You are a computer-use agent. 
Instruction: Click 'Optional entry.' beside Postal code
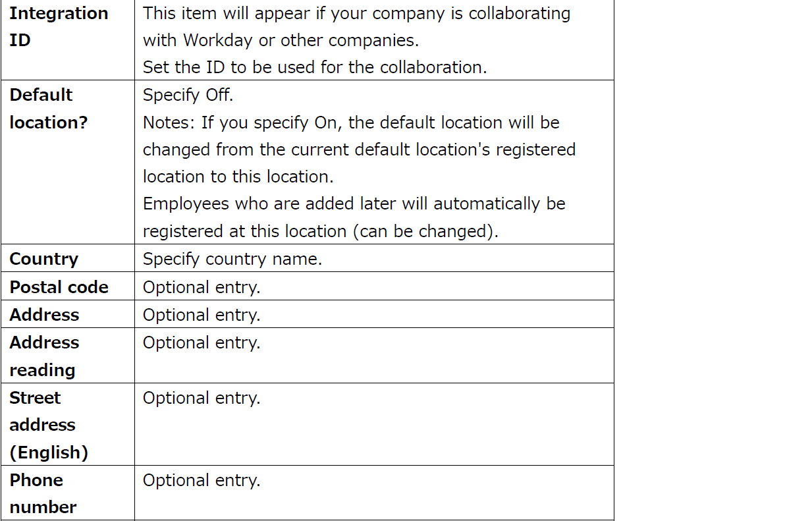point(202,287)
